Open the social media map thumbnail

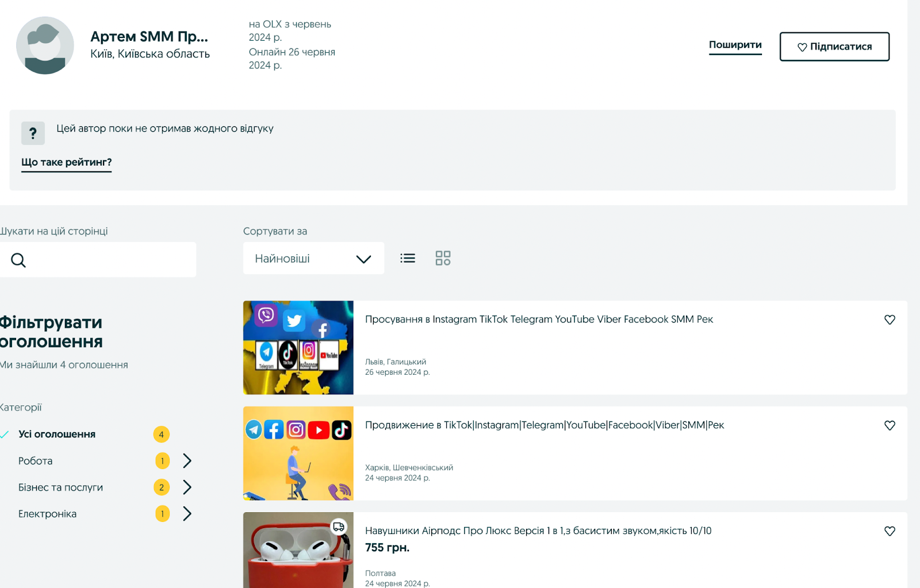[298, 348]
